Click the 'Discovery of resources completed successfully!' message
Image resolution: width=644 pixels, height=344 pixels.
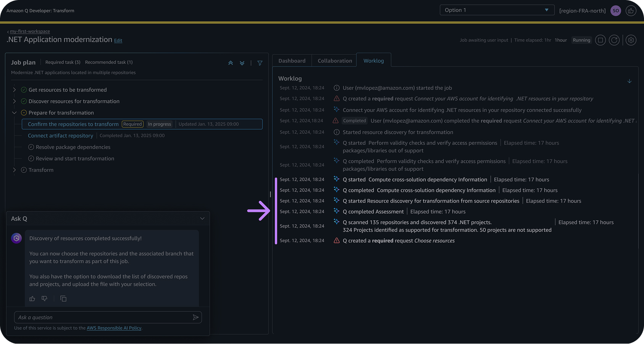86,238
